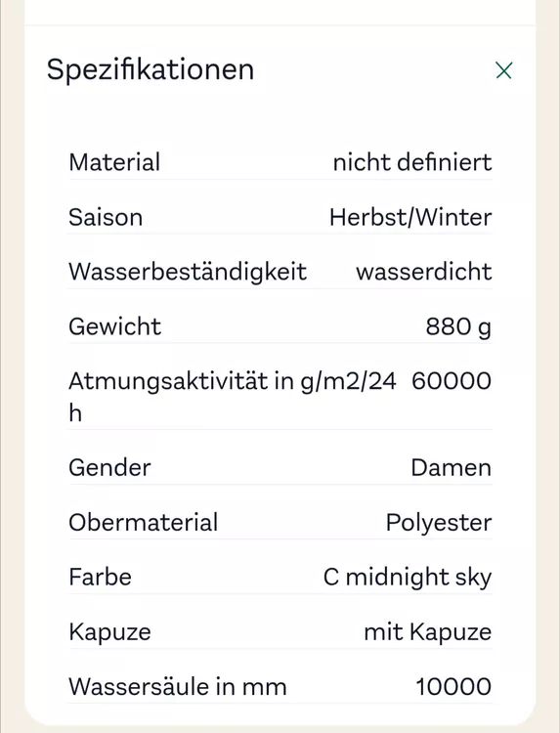
Task: Select the wasserdicht value
Action: coord(423,272)
